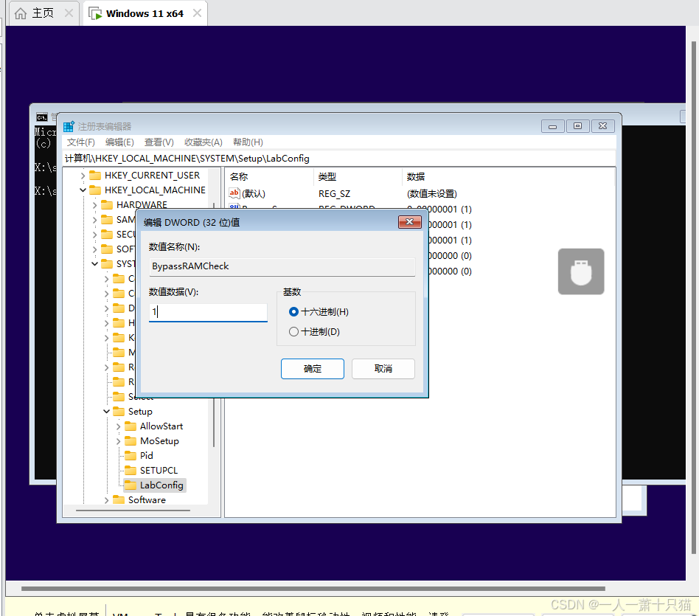Click the (数值未设置) data cell
Image resolution: width=699 pixels, height=616 pixels.
pyautogui.click(x=432, y=193)
